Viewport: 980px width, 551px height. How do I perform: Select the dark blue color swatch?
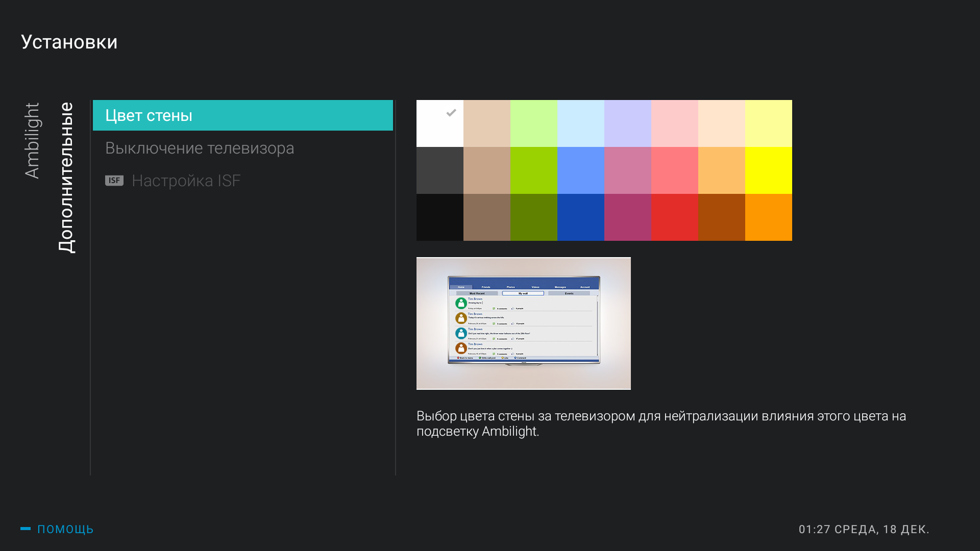point(580,217)
